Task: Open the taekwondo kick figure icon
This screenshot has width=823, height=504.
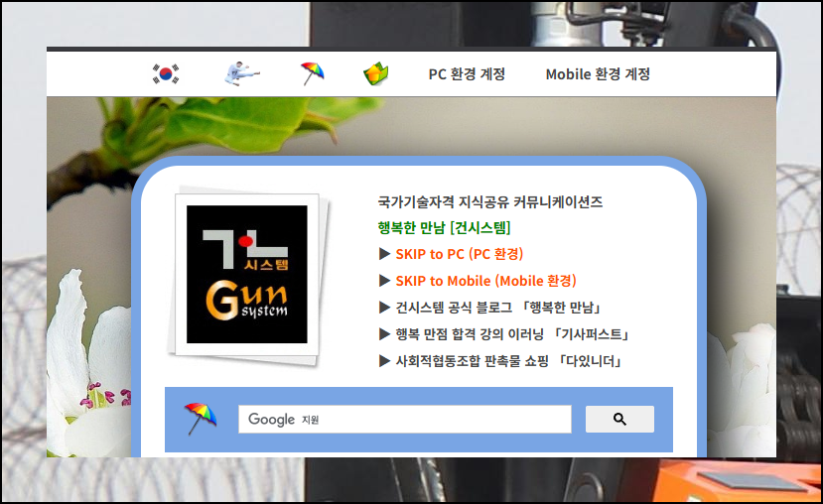Action: (x=242, y=74)
